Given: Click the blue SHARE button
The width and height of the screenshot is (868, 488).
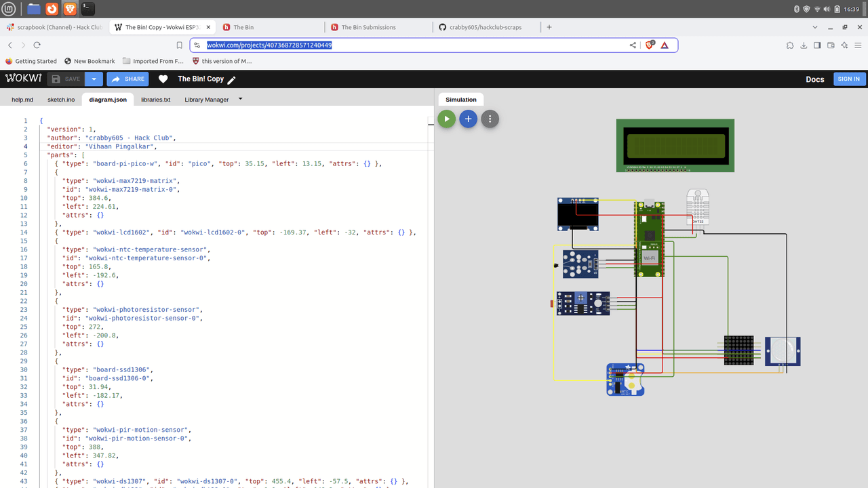Looking at the screenshot, I should pos(127,79).
